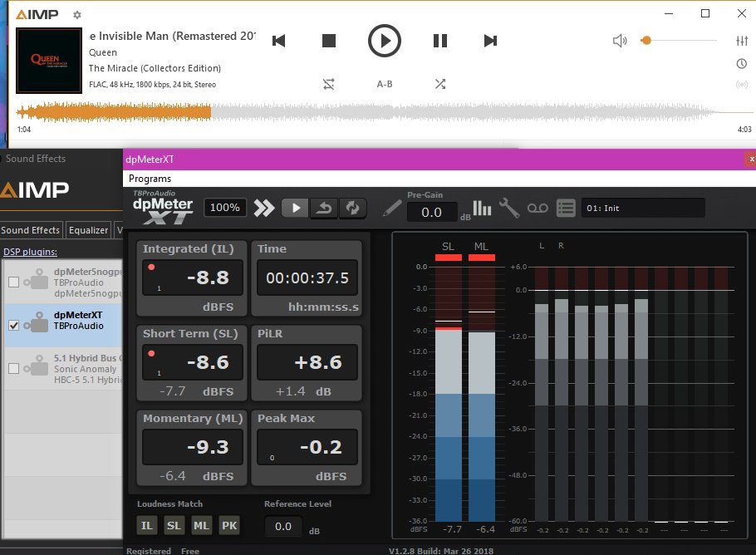Click the red ML clip indicator
Image resolution: width=756 pixels, height=555 pixels.
click(482, 258)
